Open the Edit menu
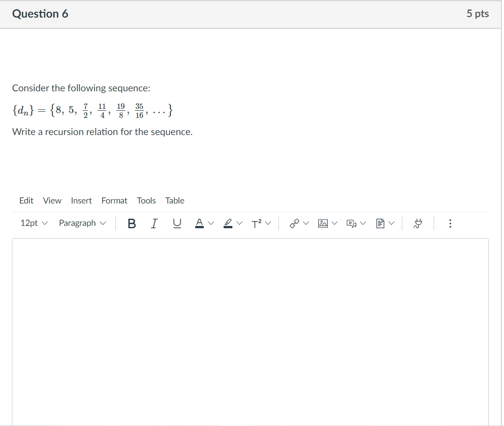 26,200
